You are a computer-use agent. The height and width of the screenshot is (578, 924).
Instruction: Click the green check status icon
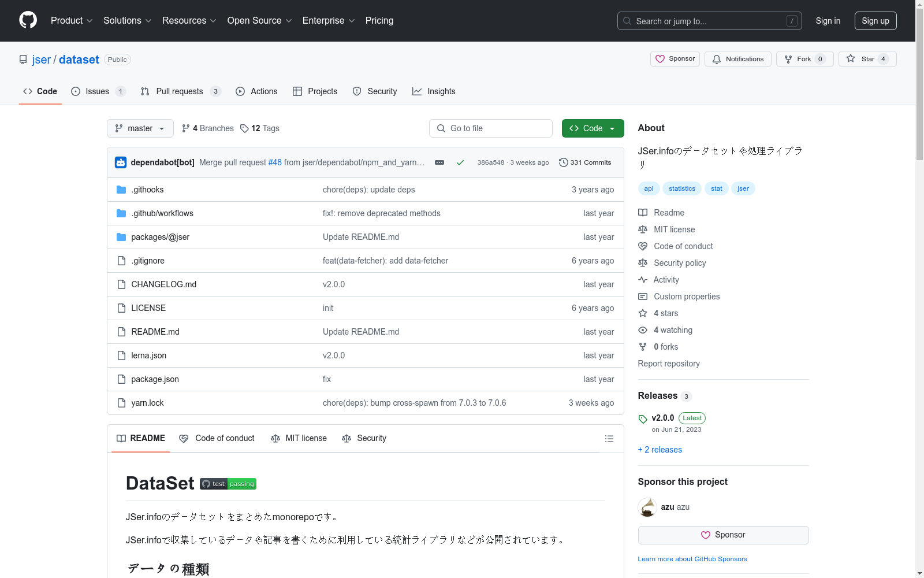[460, 162]
